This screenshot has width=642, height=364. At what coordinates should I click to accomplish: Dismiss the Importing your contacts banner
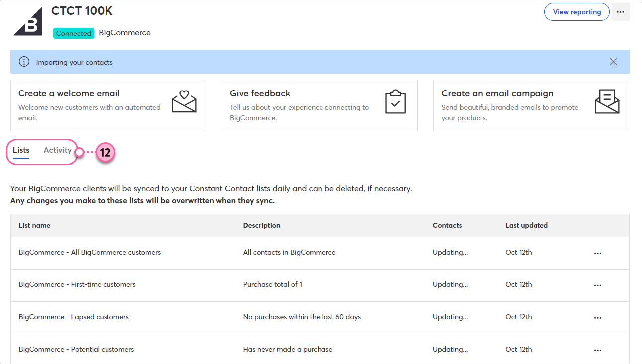613,62
